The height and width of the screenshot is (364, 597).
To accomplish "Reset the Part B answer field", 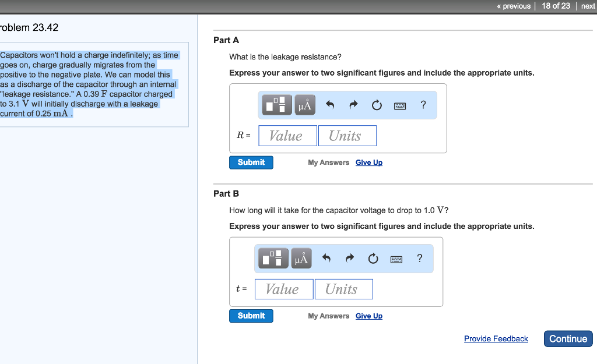I will pyautogui.click(x=373, y=259).
